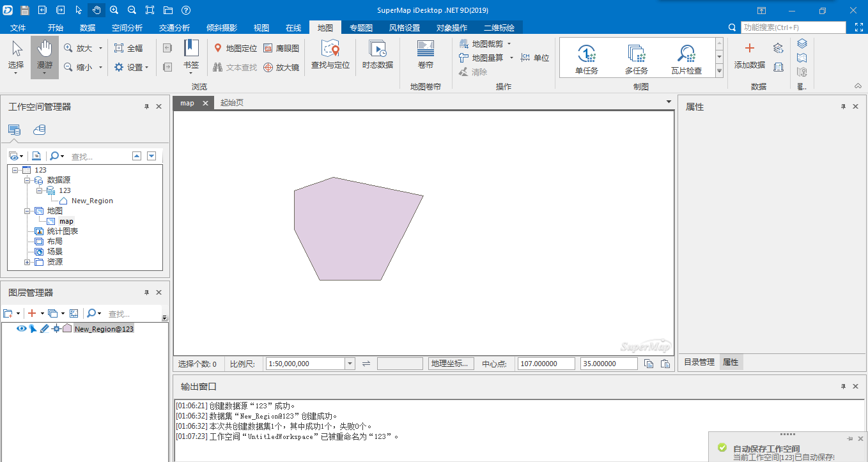This screenshot has height=462, width=868.
Task: Activate the 卷帘 map swipe tool
Action: coord(426,56)
